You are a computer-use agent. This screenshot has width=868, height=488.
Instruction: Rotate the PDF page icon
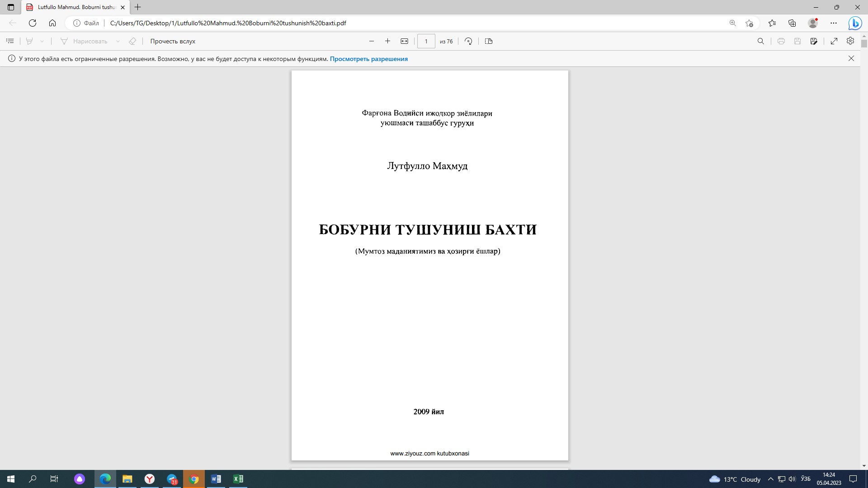tap(468, 41)
